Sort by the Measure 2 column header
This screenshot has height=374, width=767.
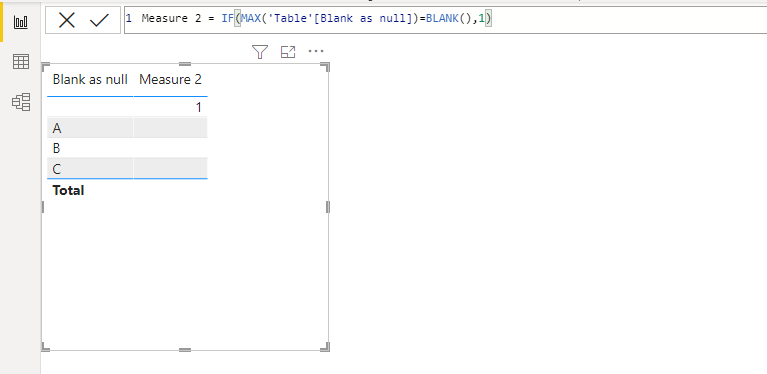170,79
